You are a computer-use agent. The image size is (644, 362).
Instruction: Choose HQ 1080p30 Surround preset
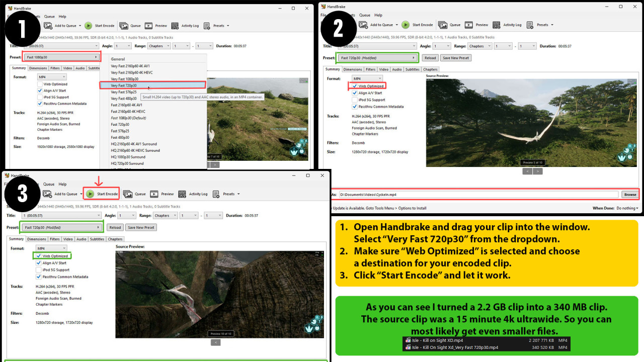[x=128, y=157]
